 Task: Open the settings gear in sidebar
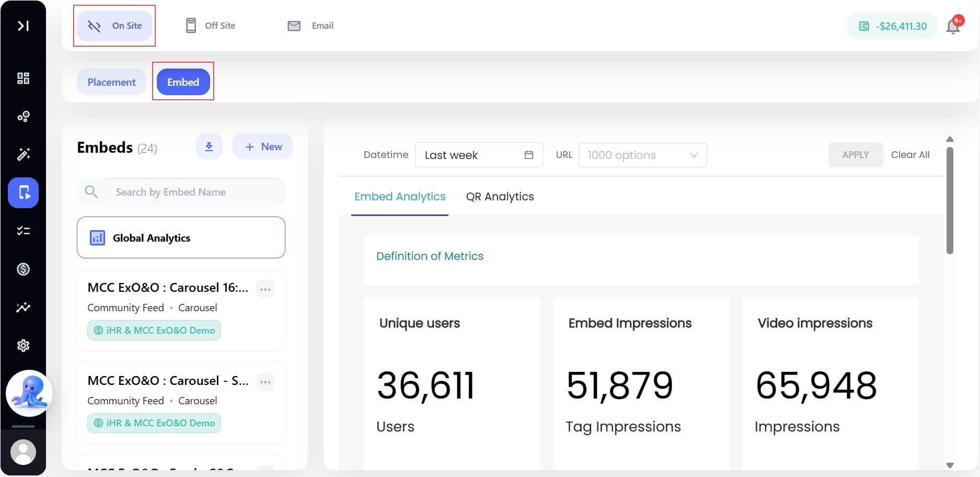click(x=23, y=345)
